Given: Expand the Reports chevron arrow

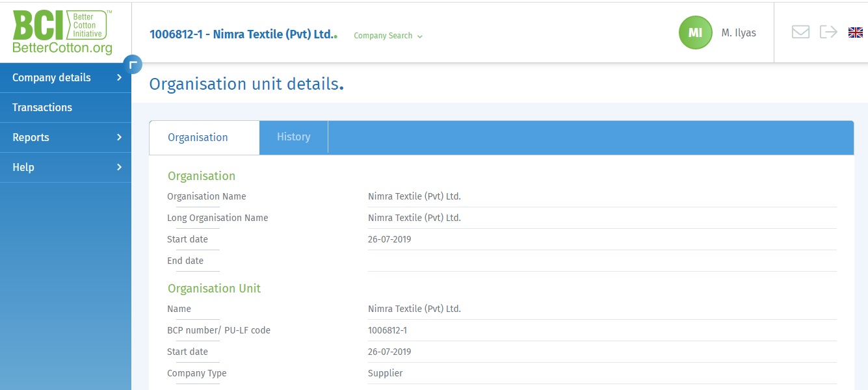Looking at the screenshot, I should pyautogui.click(x=119, y=138).
